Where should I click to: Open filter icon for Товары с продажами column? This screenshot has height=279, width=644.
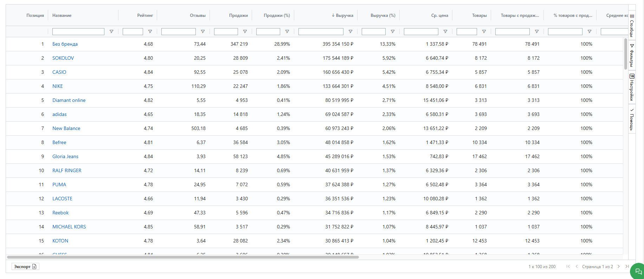pyautogui.click(x=537, y=32)
